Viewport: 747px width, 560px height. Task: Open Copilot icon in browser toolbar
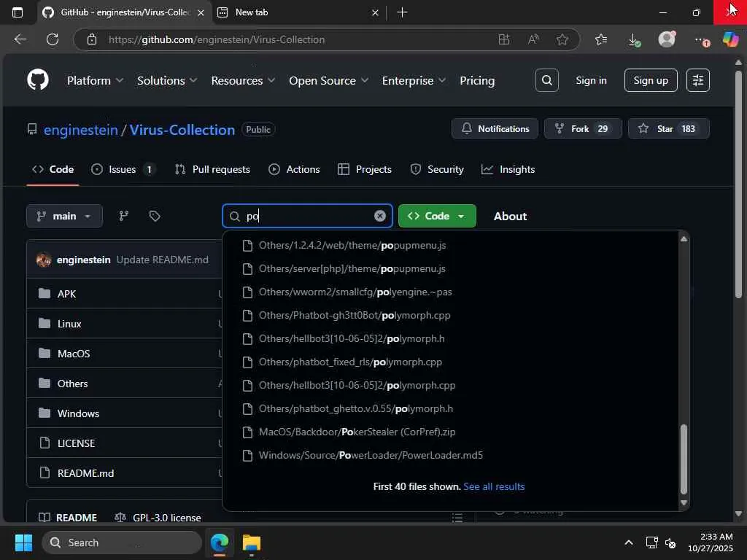pyautogui.click(x=729, y=39)
